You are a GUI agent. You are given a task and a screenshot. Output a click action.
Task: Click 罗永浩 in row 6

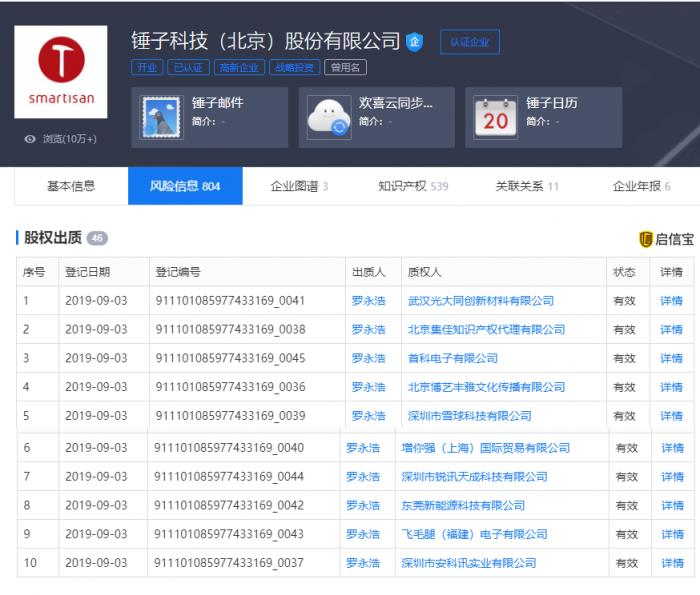(x=363, y=448)
